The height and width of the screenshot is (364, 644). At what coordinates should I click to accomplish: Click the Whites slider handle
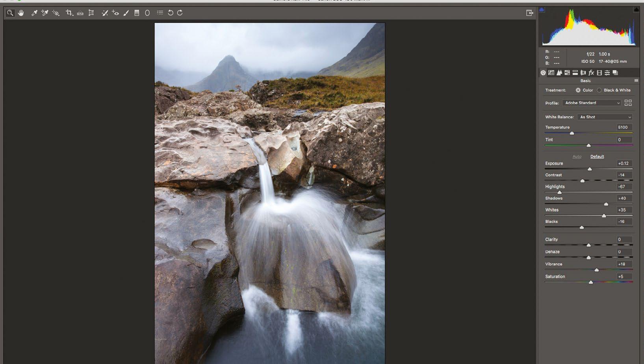(604, 215)
